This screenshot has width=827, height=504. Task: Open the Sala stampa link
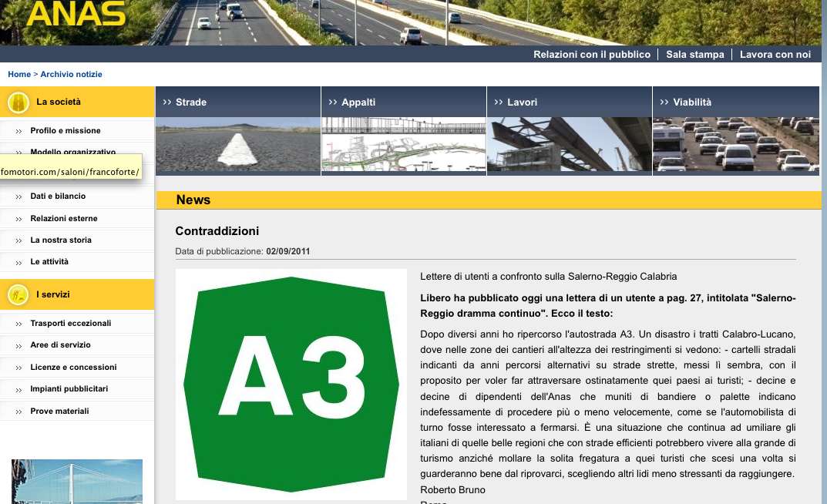695,54
